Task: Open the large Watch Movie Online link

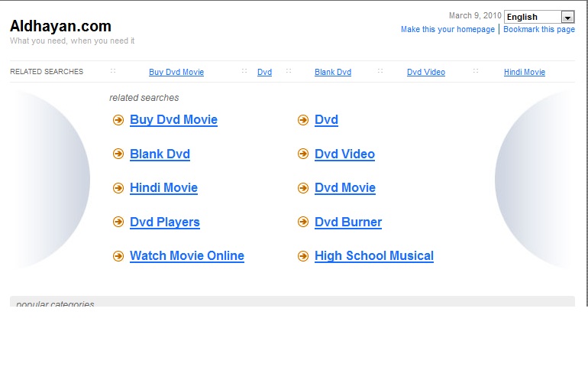Action: click(x=187, y=256)
